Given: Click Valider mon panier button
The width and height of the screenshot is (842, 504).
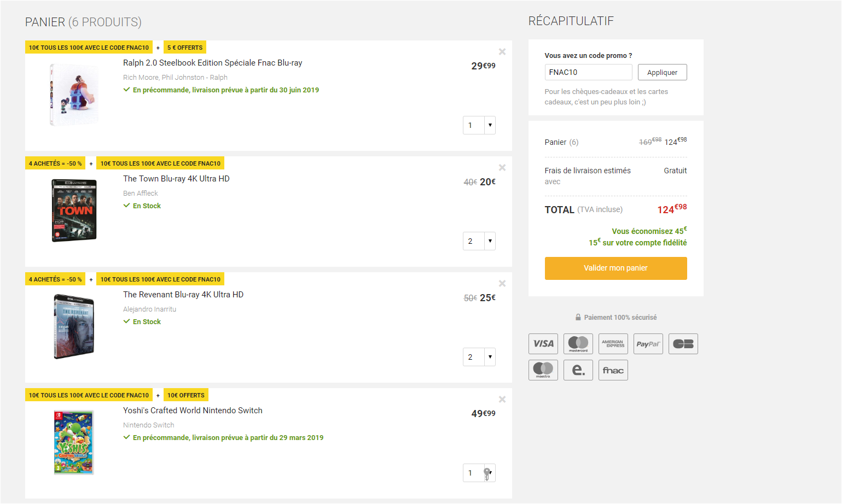Looking at the screenshot, I should tap(615, 268).
